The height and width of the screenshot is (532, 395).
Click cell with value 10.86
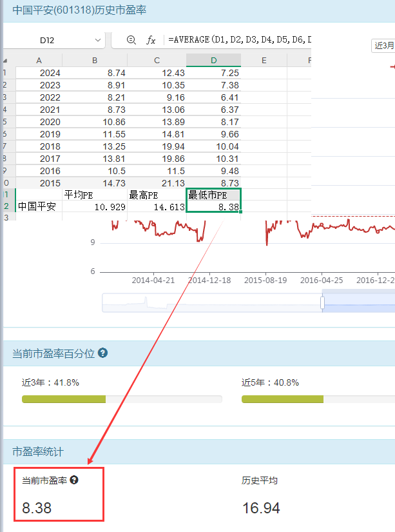click(95, 122)
